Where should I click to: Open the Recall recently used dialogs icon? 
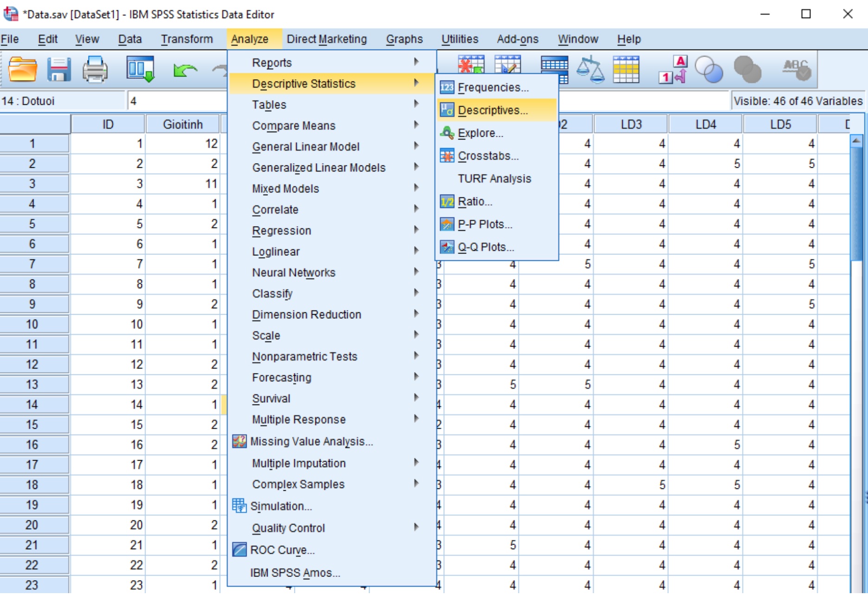tap(140, 70)
